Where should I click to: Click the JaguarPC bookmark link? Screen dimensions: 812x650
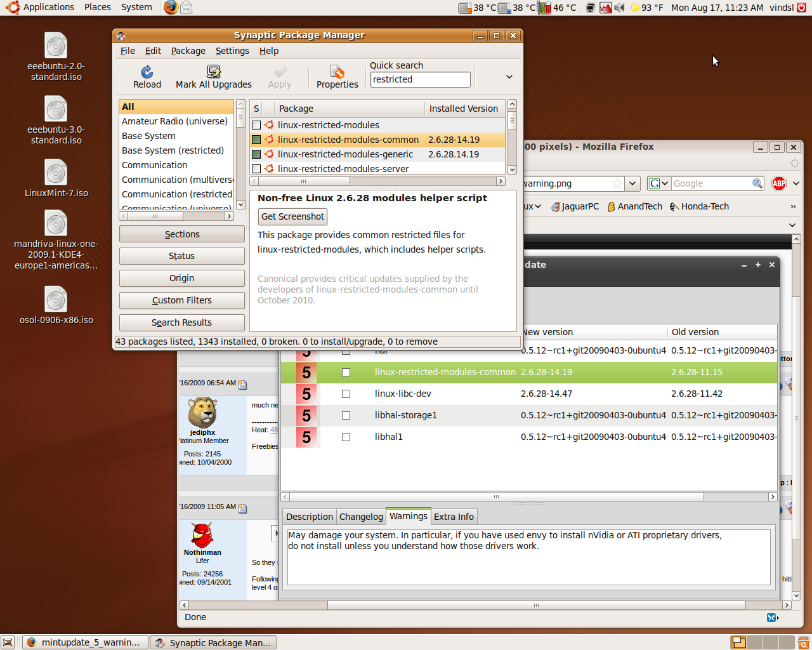575,206
